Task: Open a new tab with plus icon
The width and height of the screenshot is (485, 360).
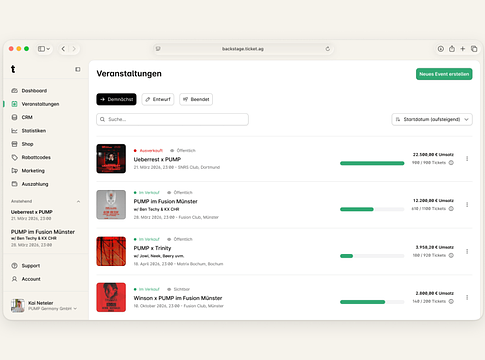Action: pos(463,49)
